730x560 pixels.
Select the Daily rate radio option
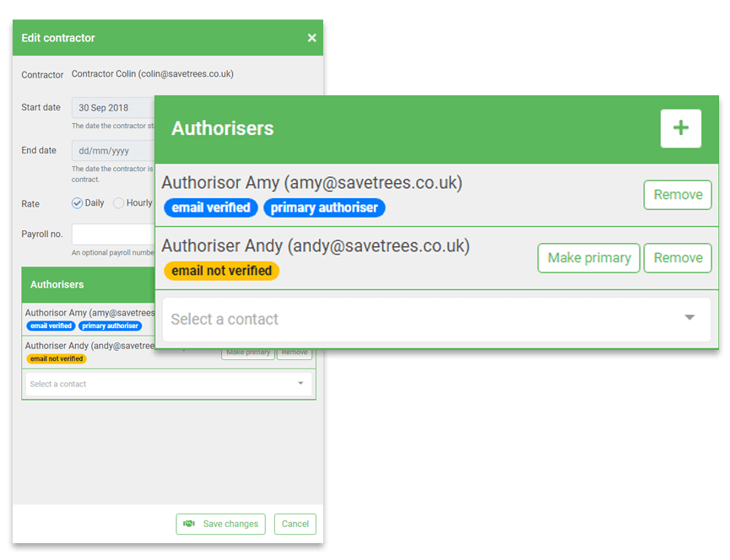click(78, 203)
